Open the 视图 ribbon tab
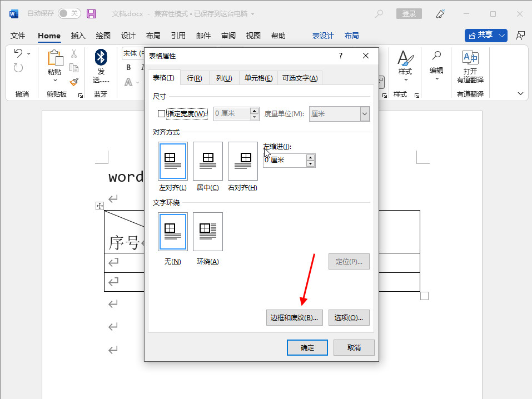 pyautogui.click(x=253, y=36)
